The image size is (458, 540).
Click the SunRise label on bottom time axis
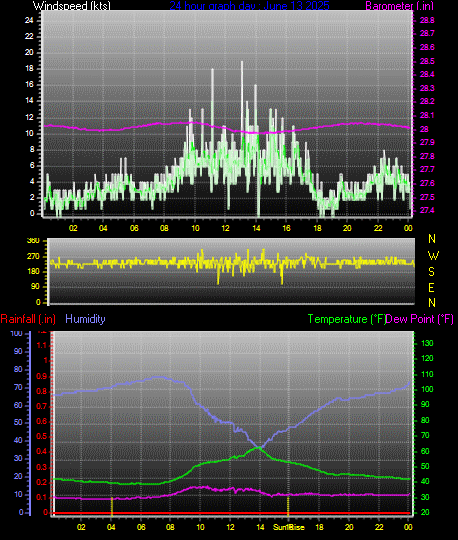[x=289, y=527]
